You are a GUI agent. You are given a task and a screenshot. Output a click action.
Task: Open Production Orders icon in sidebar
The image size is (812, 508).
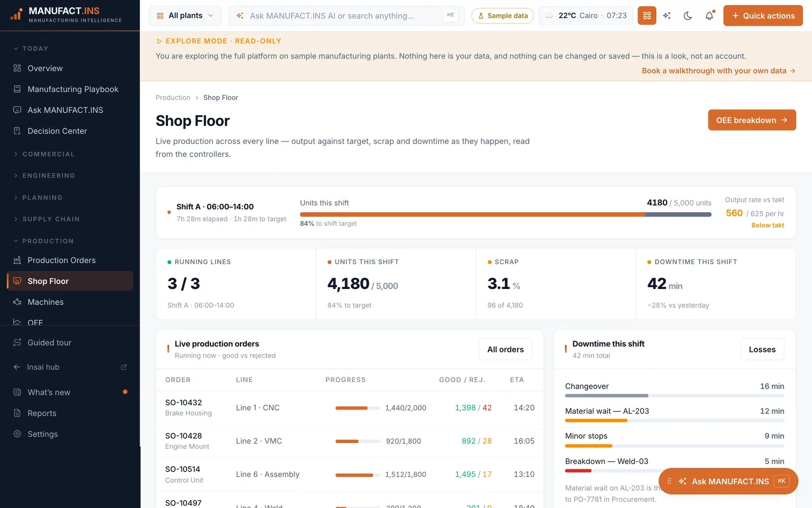pos(17,260)
